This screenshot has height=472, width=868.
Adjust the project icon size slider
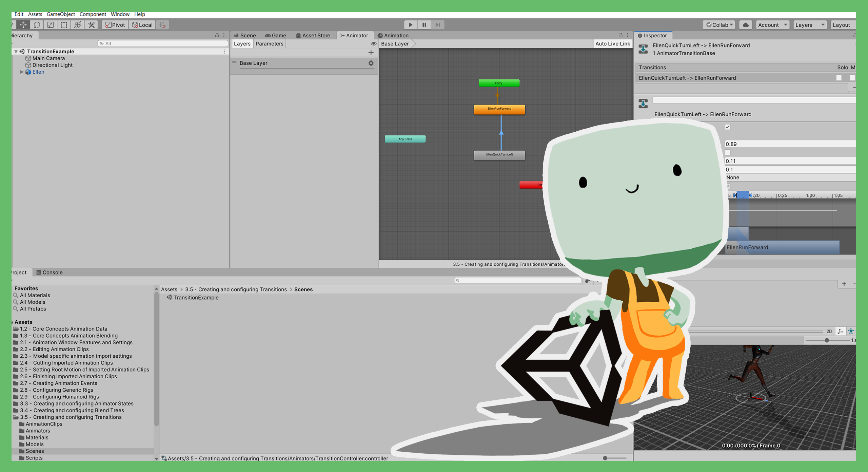point(605,458)
